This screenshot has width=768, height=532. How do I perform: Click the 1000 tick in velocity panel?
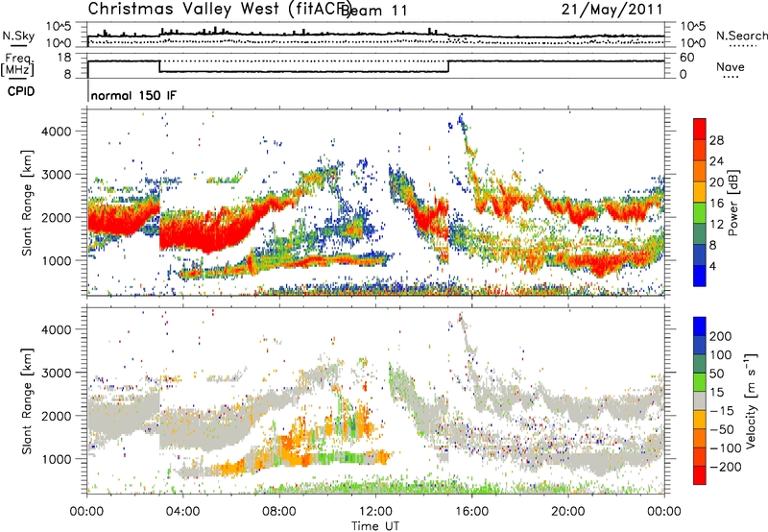(x=57, y=459)
